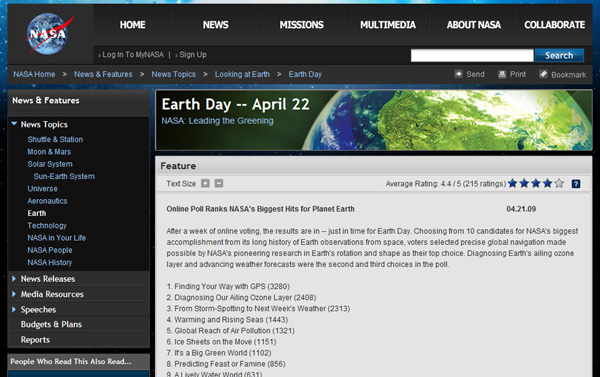600x377 pixels.
Task: Click 'People Who Read This Also Read...' heading
Action: (71, 361)
